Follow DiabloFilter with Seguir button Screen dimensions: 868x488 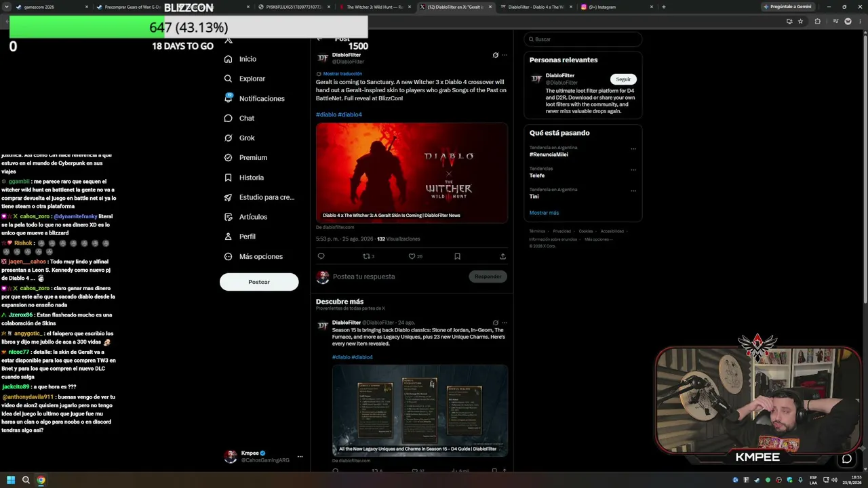click(623, 79)
